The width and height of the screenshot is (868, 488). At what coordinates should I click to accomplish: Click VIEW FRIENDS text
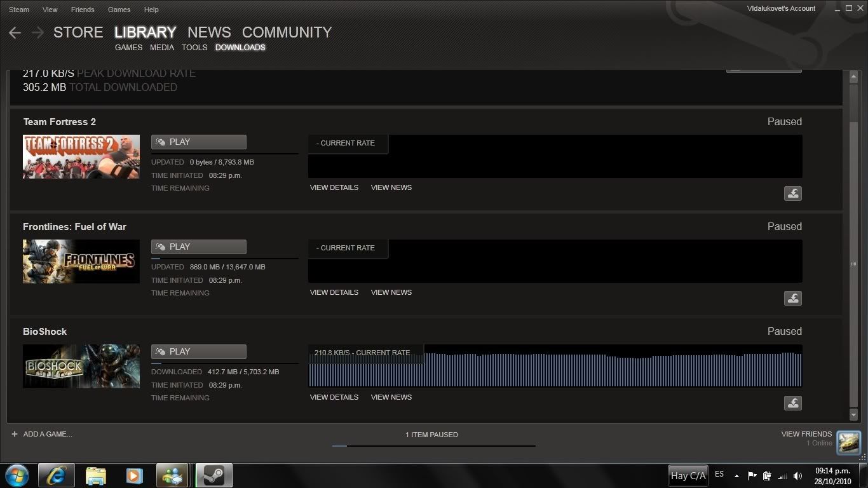coord(806,434)
